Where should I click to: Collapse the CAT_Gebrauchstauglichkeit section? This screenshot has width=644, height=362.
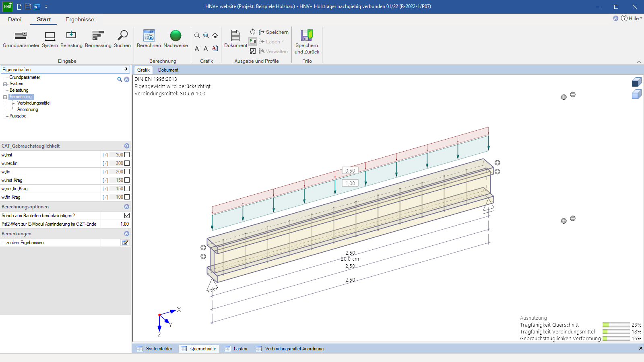coord(127,146)
